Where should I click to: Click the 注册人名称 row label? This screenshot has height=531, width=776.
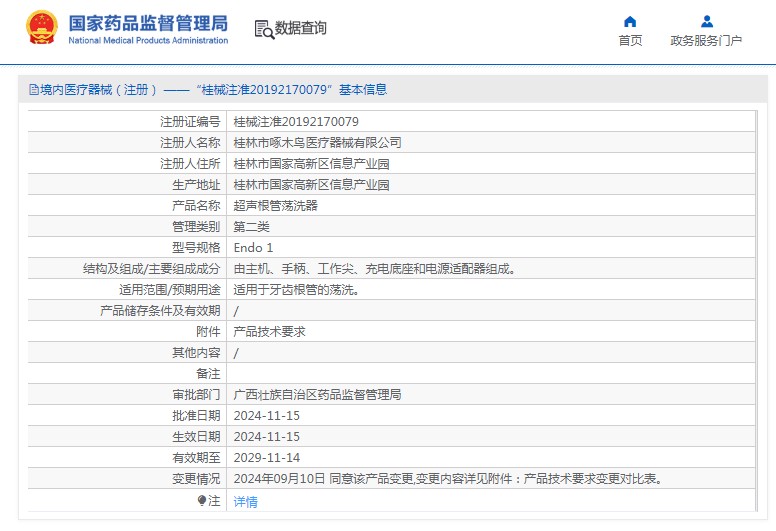pyautogui.click(x=190, y=143)
